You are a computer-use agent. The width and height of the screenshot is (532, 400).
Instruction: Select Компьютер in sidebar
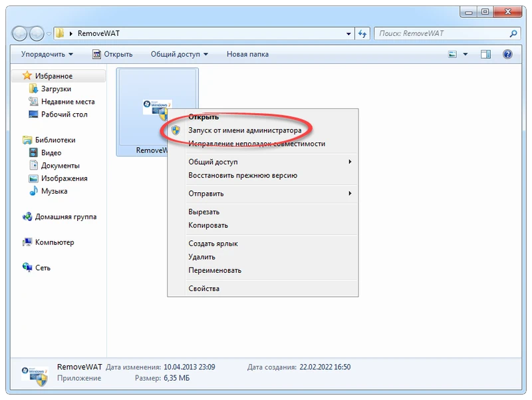pos(55,242)
